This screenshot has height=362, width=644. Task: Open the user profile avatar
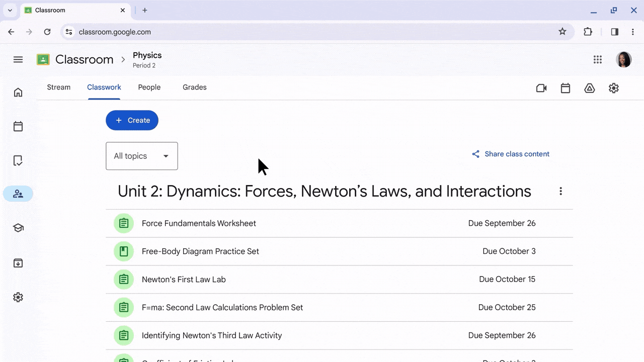point(623,59)
